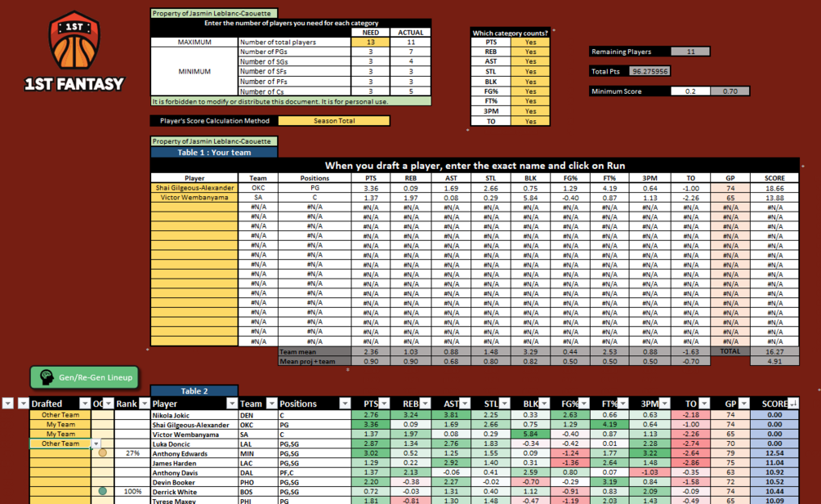Select the Yes cell for FT% category
The height and width of the screenshot is (504, 821).
pos(530,101)
